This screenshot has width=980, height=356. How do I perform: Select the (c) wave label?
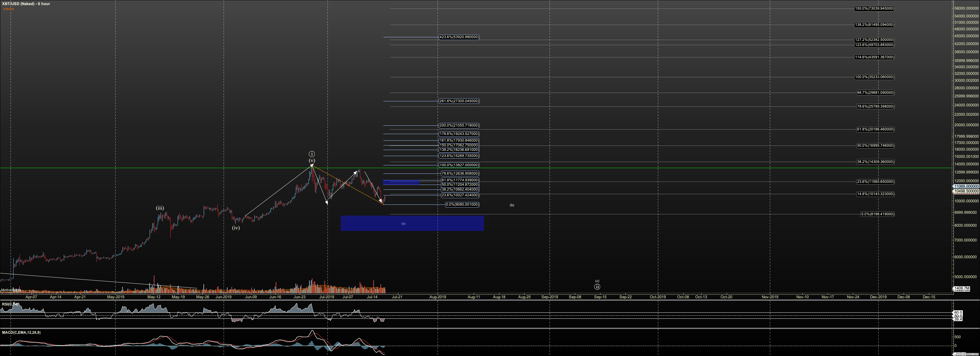(x=597, y=281)
